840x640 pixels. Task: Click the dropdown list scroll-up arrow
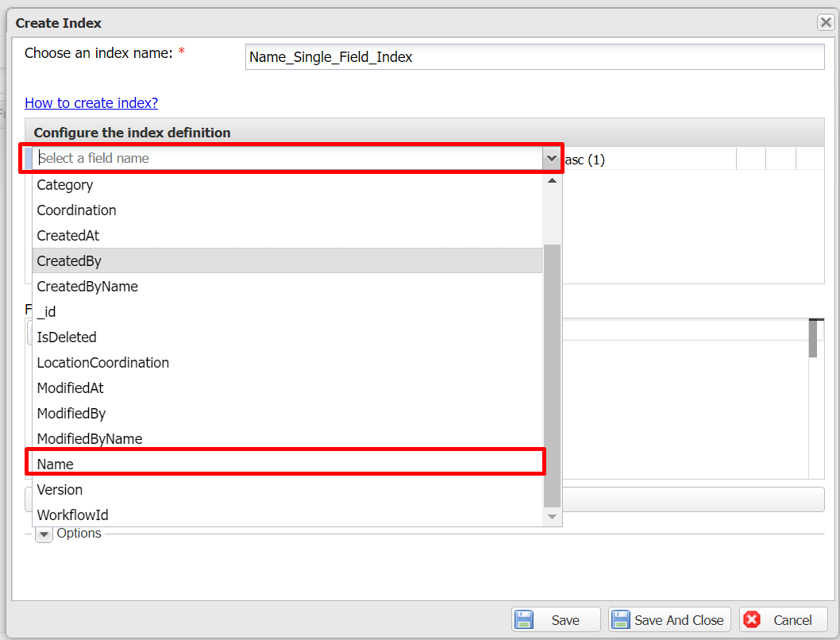click(553, 181)
